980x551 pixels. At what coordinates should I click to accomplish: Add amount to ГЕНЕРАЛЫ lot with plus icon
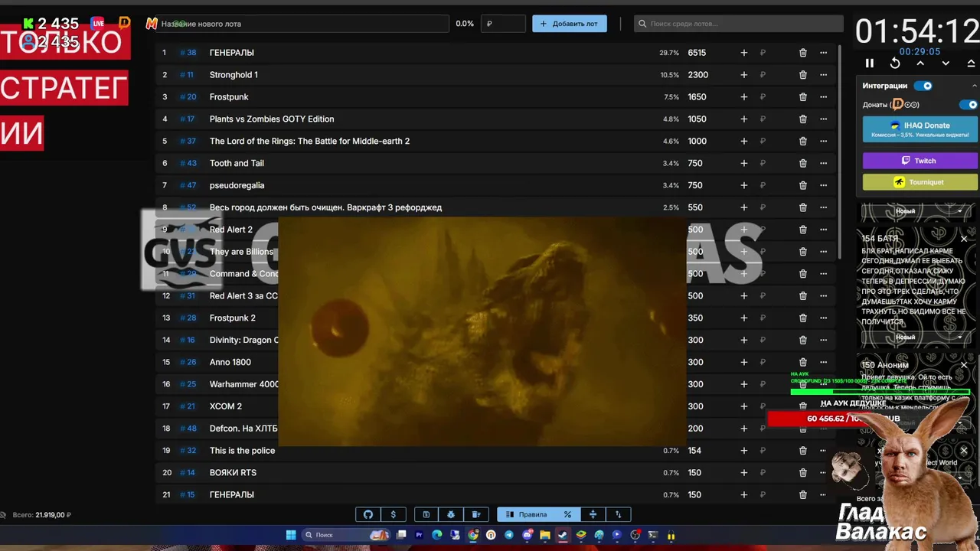point(743,53)
